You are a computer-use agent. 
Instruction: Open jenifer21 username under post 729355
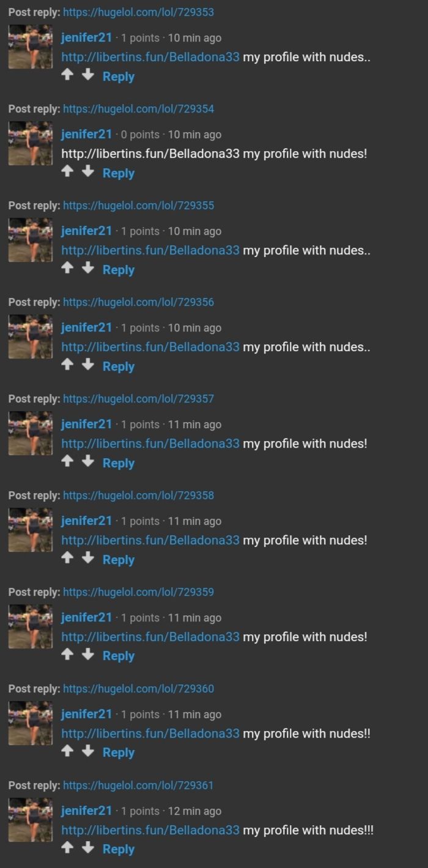[x=87, y=231]
